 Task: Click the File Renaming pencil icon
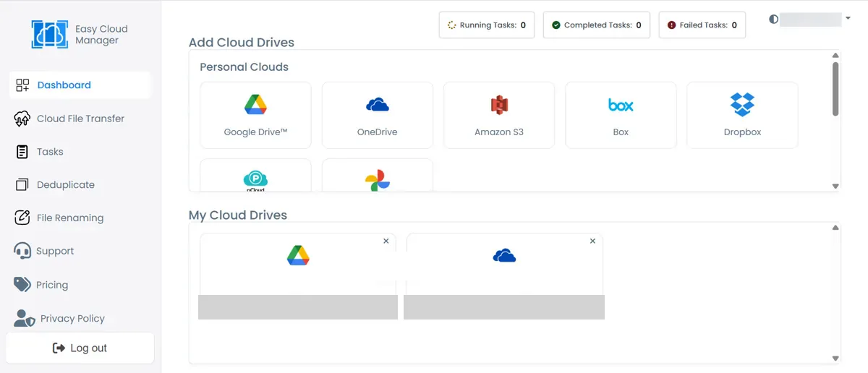click(x=23, y=218)
